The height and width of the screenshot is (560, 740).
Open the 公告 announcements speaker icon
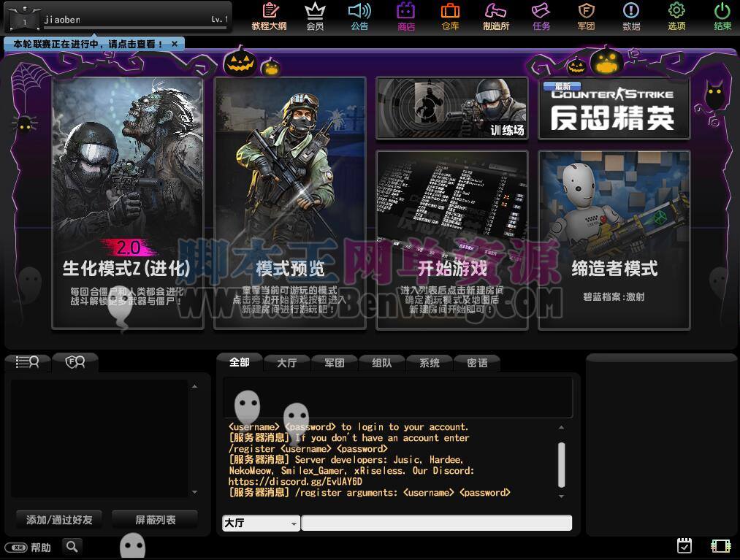359,17
